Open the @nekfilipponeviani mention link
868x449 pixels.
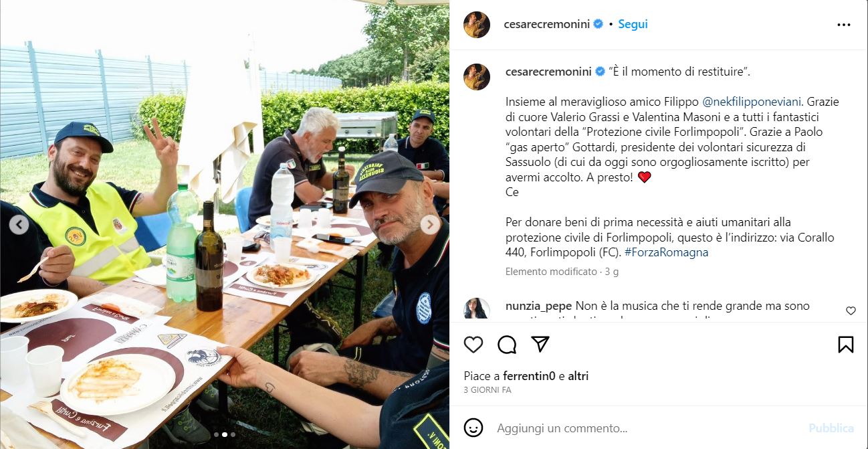click(x=752, y=102)
